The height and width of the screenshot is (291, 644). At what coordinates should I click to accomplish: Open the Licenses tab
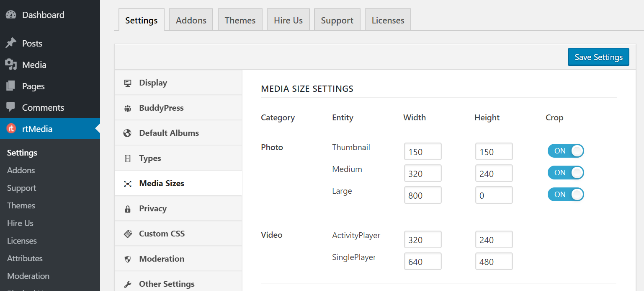point(388,20)
